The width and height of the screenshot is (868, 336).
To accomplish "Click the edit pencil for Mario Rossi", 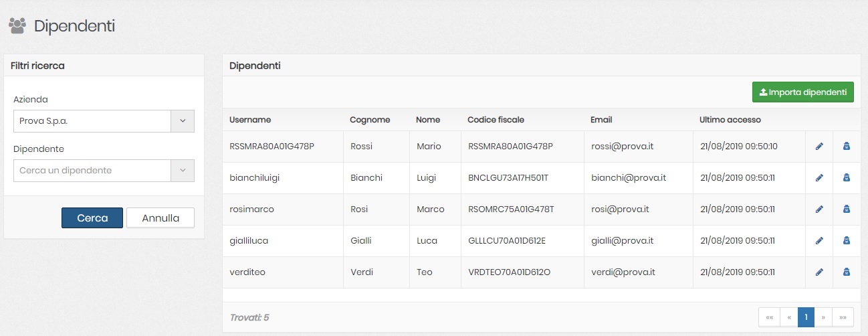I will tap(819, 147).
